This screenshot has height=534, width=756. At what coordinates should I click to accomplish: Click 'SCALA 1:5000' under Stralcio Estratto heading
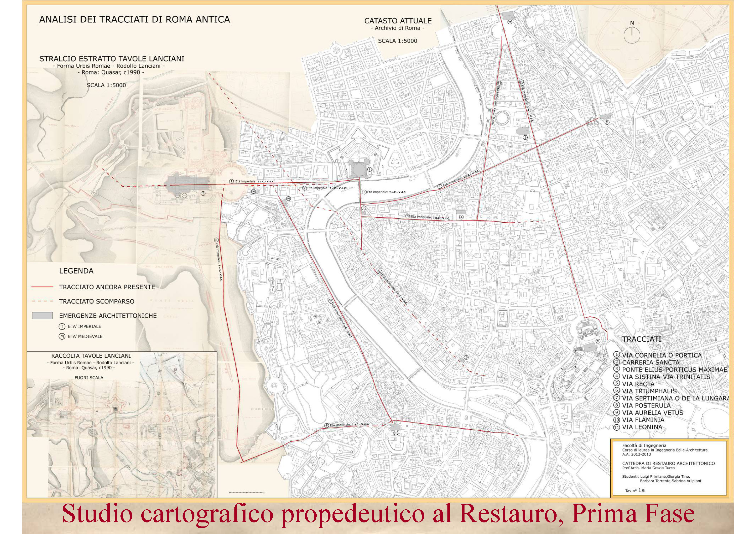coord(106,85)
